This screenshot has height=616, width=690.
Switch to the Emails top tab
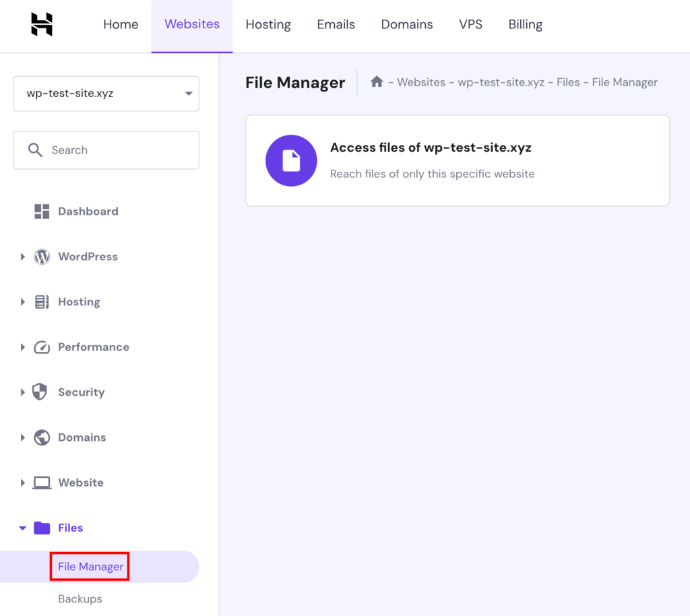coord(336,25)
